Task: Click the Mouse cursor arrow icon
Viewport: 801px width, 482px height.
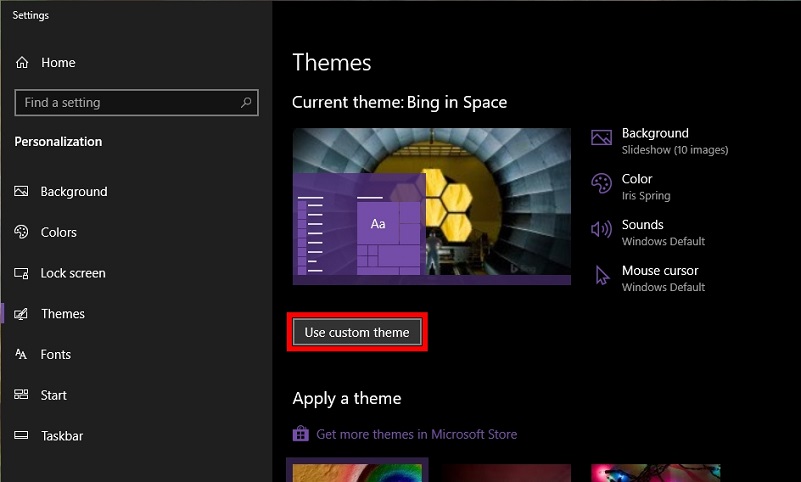Action: [602, 275]
